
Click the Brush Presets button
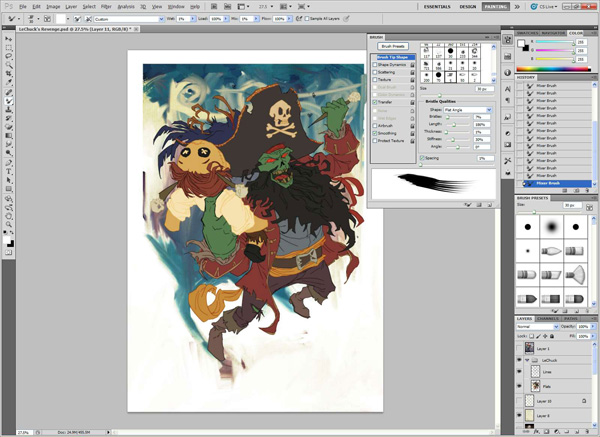(393, 46)
